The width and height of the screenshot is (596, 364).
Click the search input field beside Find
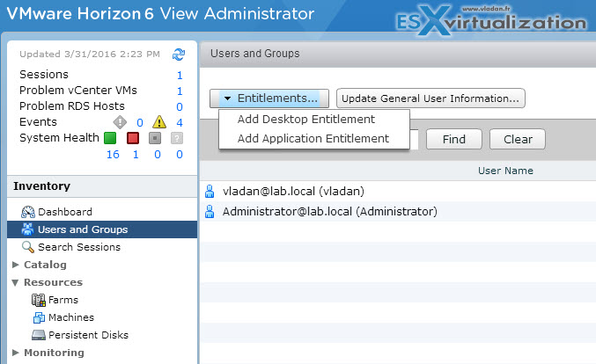(414, 139)
